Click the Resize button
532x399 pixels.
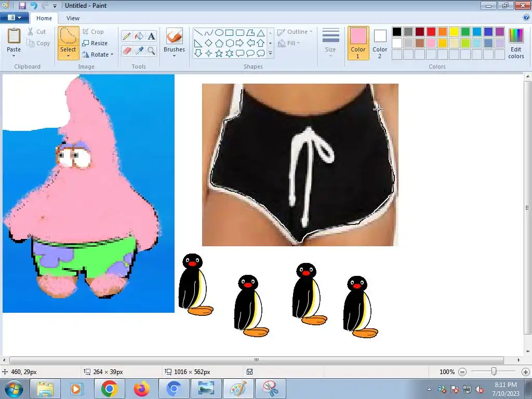coord(95,43)
